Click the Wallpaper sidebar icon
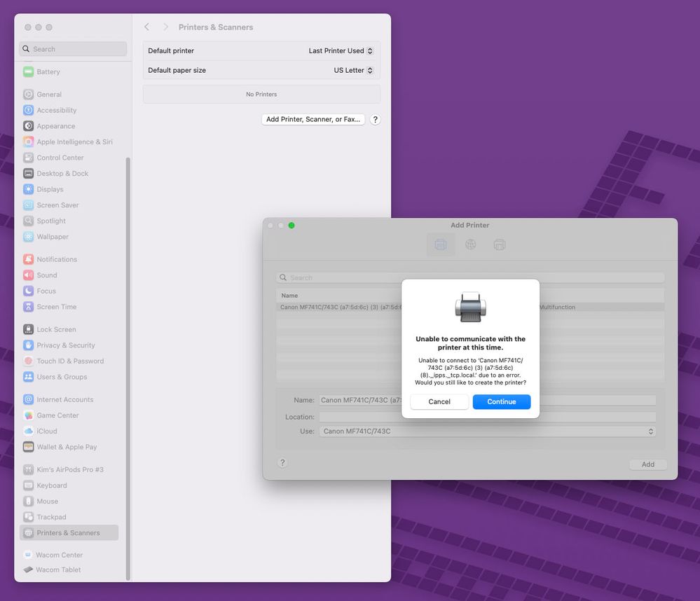 [28, 237]
